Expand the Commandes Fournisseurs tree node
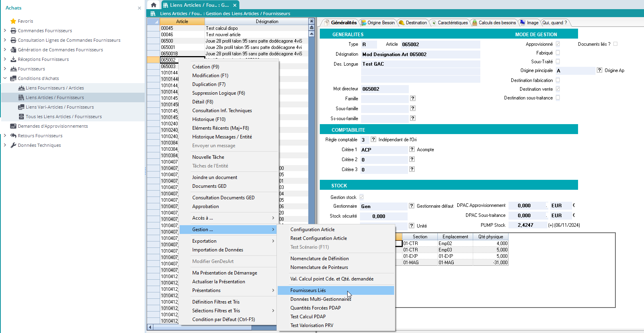The height and width of the screenshot is (333, 644). click(x=5, y=31)
